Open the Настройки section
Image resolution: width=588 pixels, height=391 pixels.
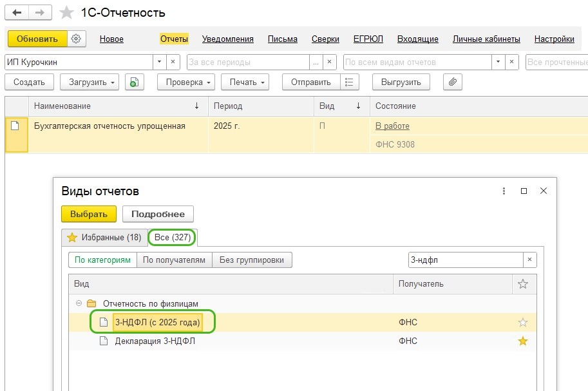coord(554,39)
